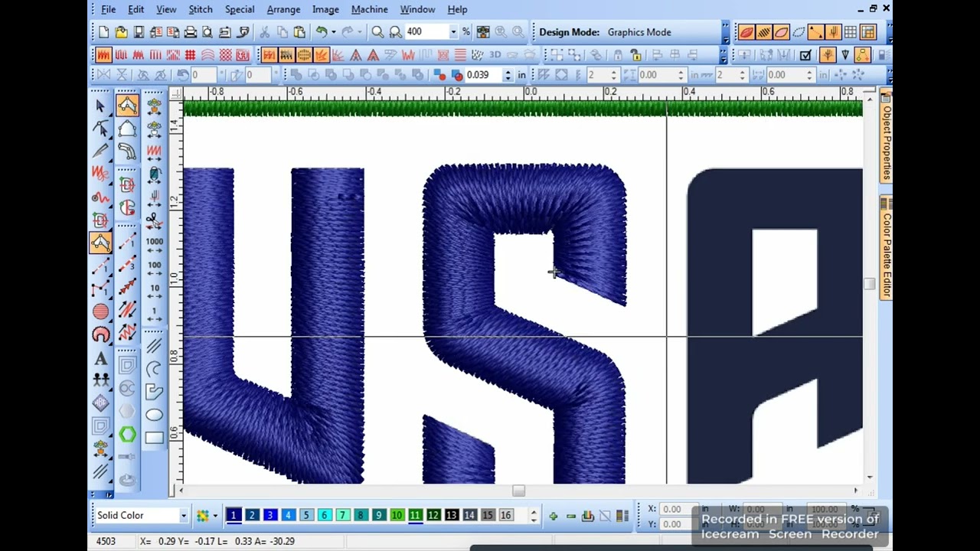Select the red circle fill tool
This screenshot has width=980, height=551.
[100, 311]
